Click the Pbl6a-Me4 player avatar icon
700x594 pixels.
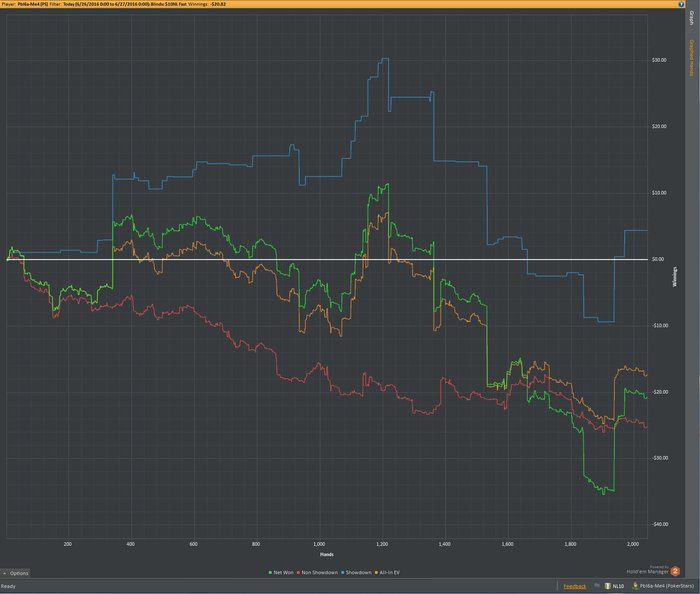point(635,586)
